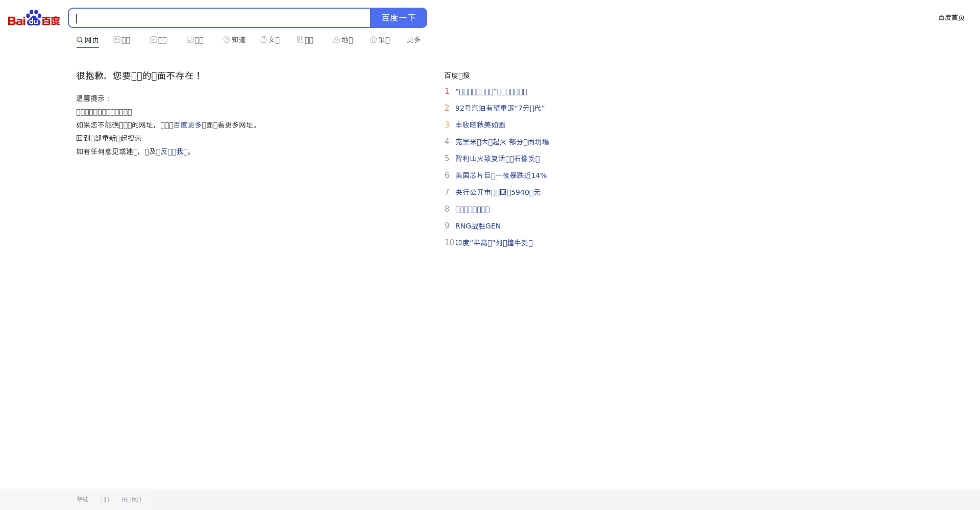Switch to the 地图 map tab
The width and height of the screenshot is (980, 510).
(343, 40)
